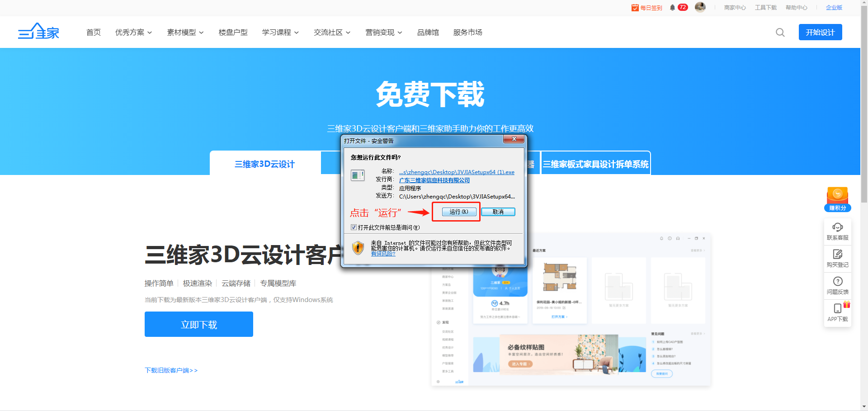Click the scrollbar down arrow

coord(864,406)
